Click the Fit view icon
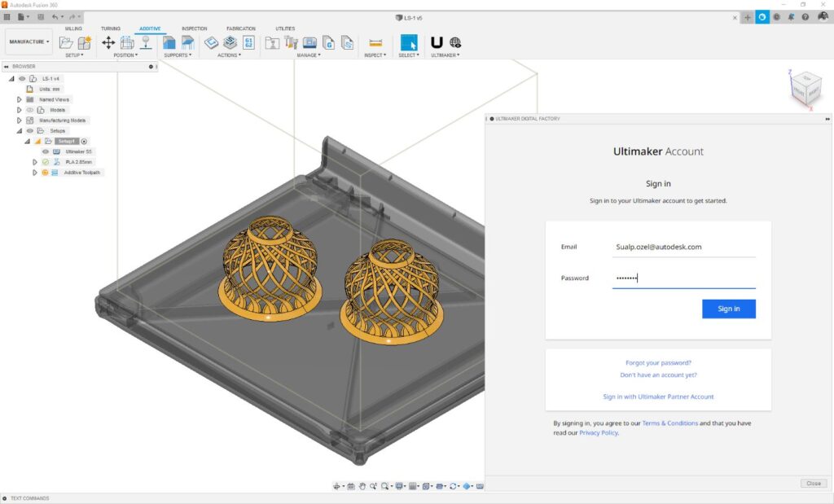 point(384,485)
